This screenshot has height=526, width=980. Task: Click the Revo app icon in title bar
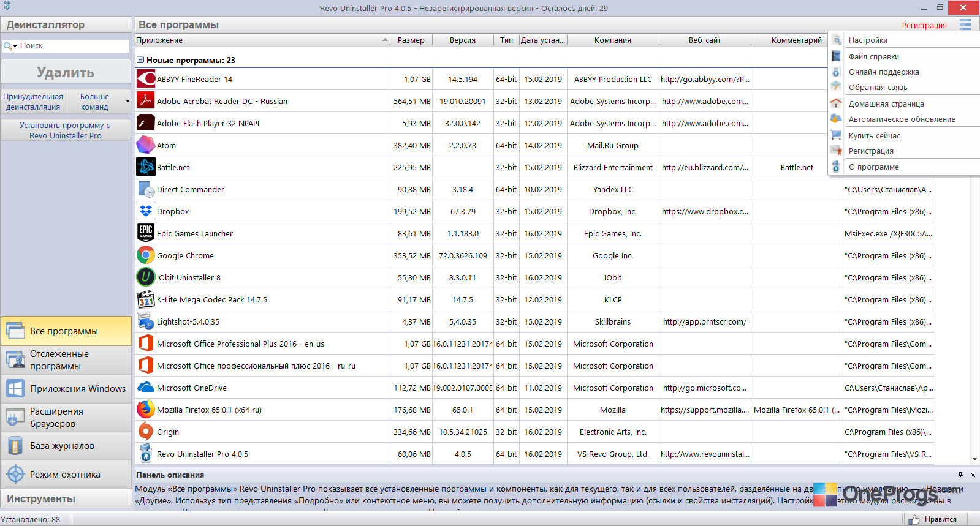click(x=7, y=6)
